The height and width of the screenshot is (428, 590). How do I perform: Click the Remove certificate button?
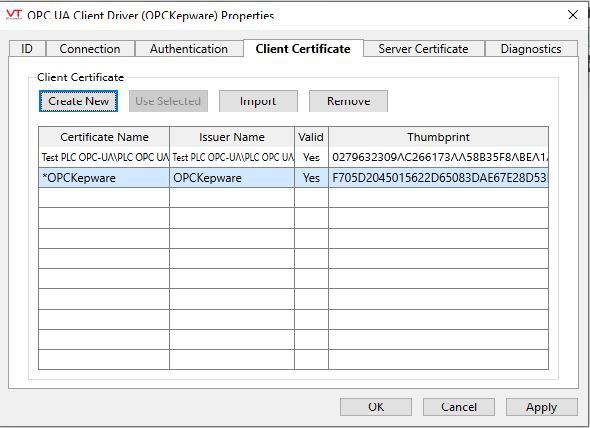(x=348, y=101)
